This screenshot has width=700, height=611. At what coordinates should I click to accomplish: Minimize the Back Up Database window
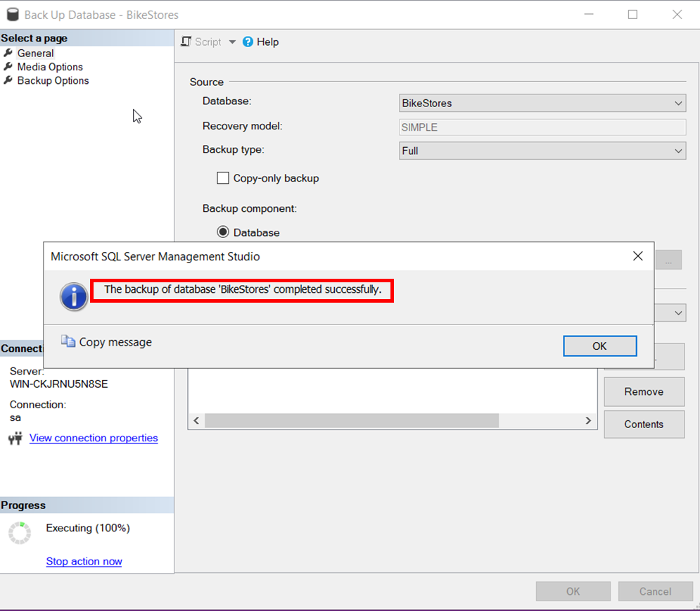[589, 15]
